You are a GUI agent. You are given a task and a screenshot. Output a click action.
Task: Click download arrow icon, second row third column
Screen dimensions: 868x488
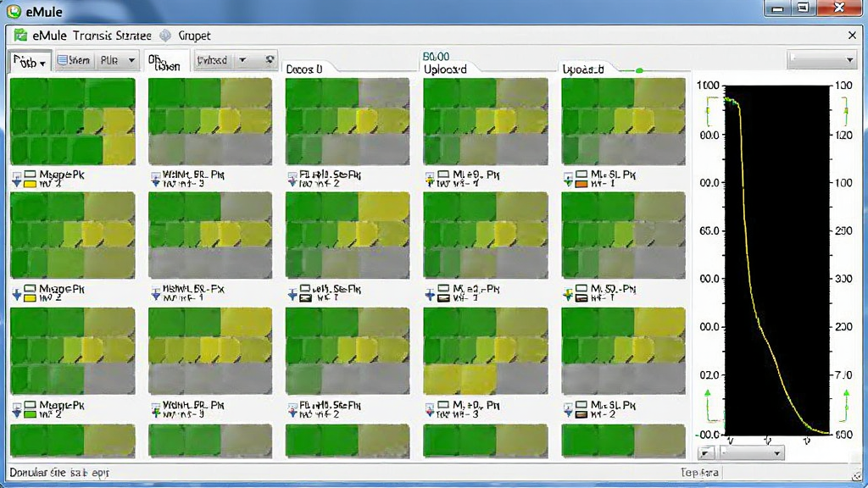292,294
